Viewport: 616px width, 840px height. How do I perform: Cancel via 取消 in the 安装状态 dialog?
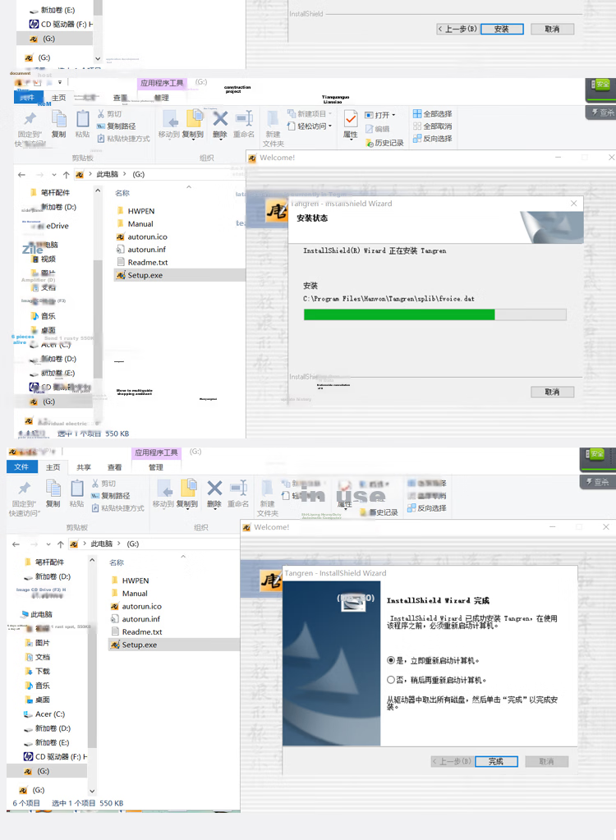(552, 392)
